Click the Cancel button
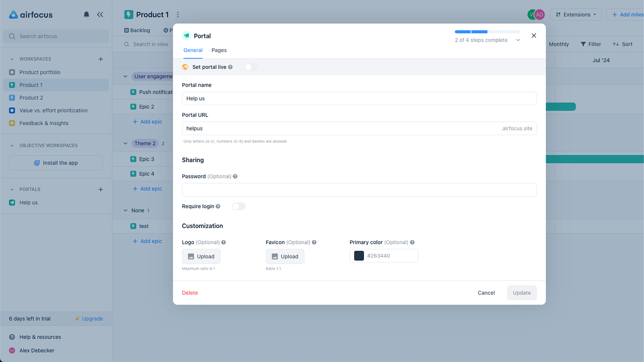 coord(486,293)
